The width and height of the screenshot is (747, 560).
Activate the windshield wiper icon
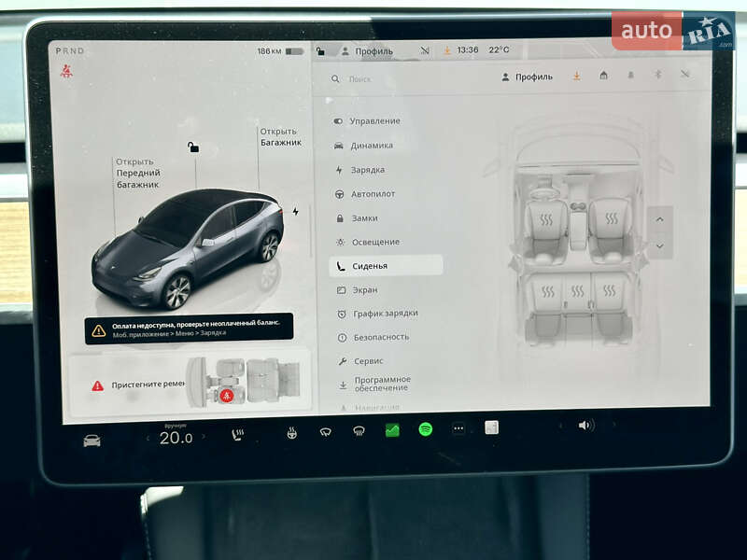[325, 432]
